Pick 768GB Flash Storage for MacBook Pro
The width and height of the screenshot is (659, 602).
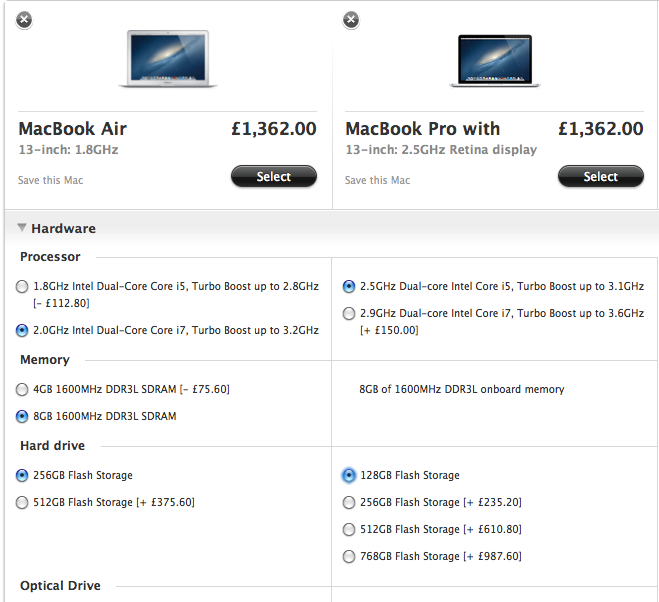click(349, 557)
